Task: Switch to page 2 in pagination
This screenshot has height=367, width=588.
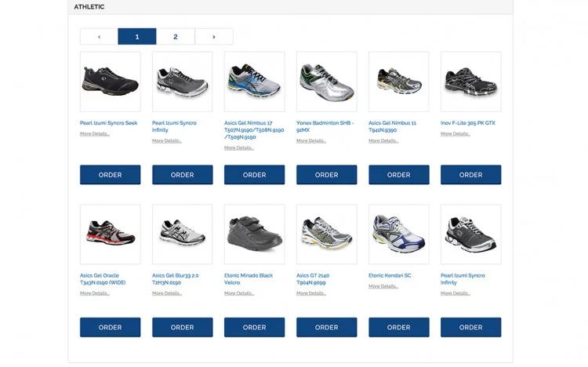Action: (x=176, y=37)
